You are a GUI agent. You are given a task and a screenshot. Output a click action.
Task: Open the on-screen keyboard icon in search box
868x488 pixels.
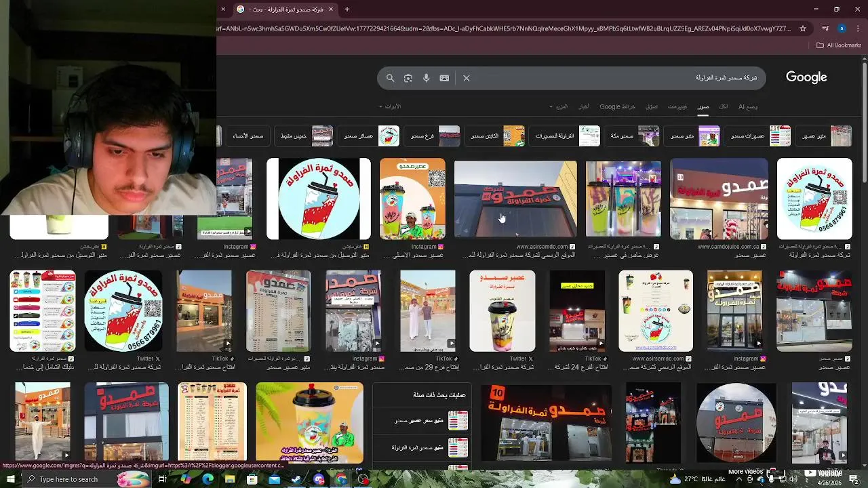point(444,78)
